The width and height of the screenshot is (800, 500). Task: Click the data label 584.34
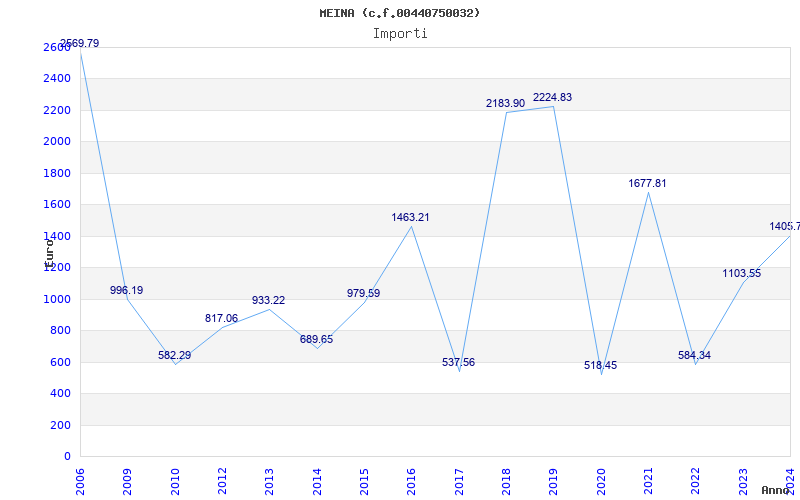694,355
